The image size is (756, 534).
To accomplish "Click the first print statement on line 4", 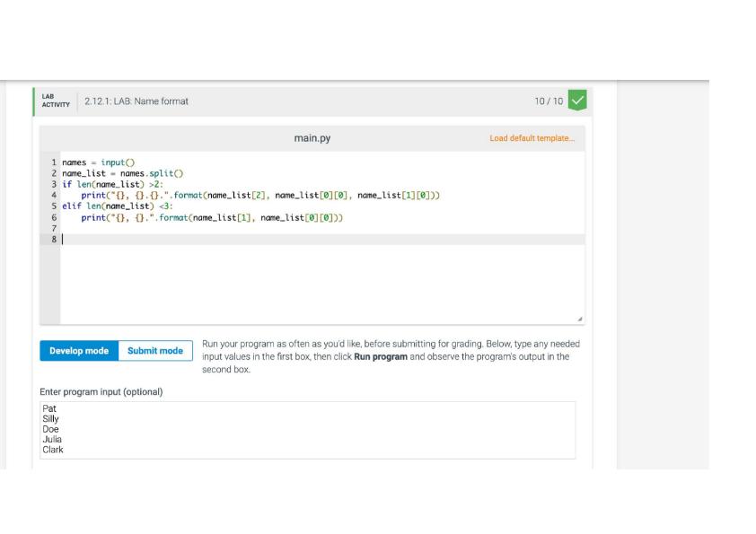I will click(x=260, y=195).
